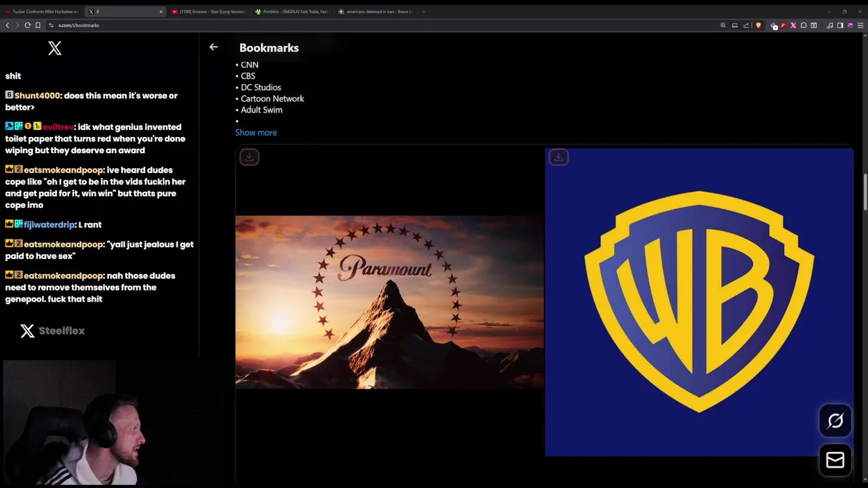Screen dimensions: 868x488
Task: Click the 'CBS' list line
Action: (245, 76)
